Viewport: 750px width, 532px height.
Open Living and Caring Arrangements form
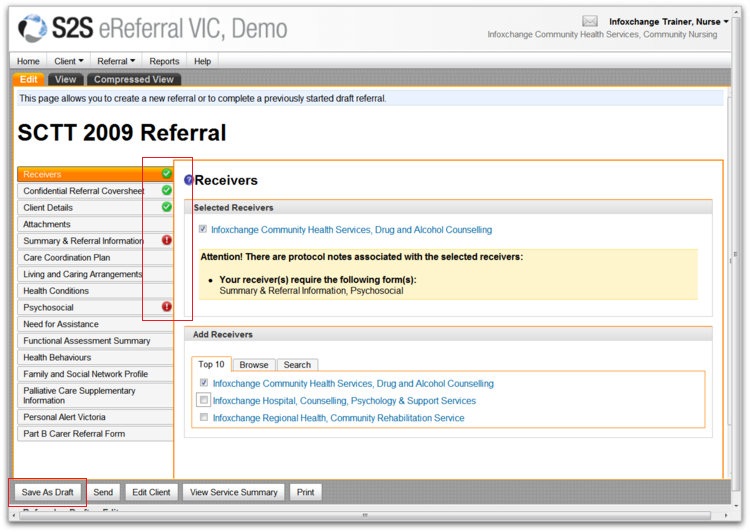pyautogui.click(x=95, y=274)
